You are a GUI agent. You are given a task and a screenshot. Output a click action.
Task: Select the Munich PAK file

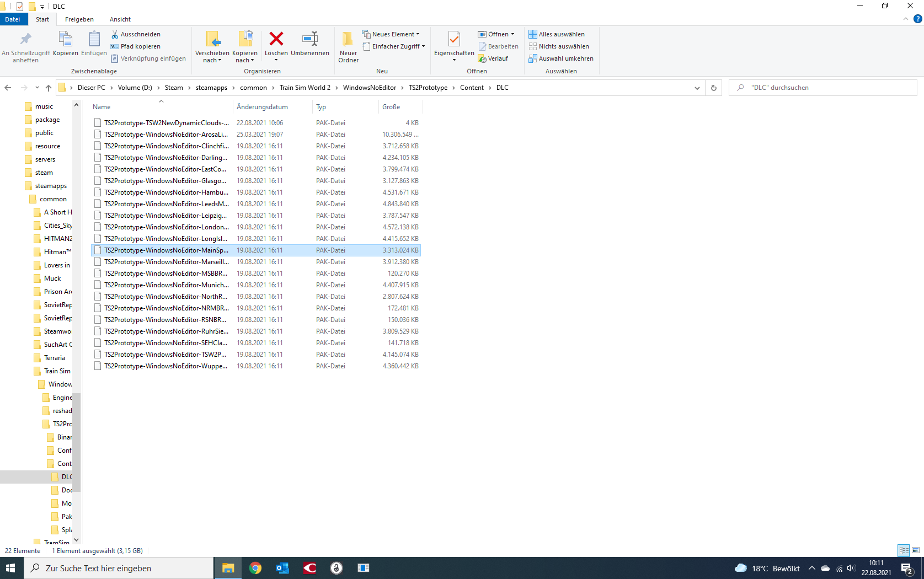point(256,285)
